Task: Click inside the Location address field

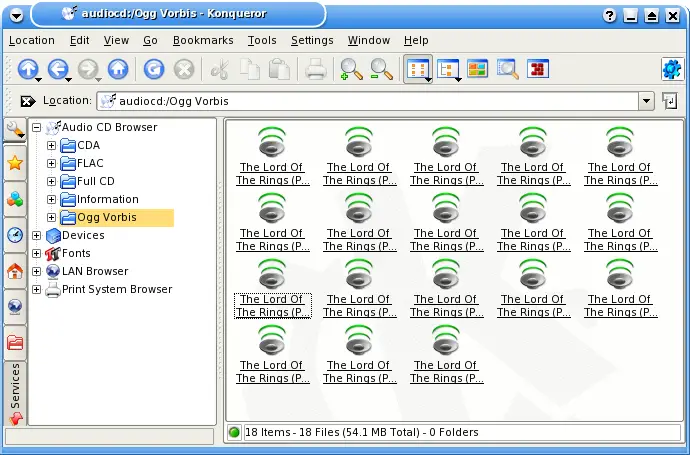Action: coord(370,101)
